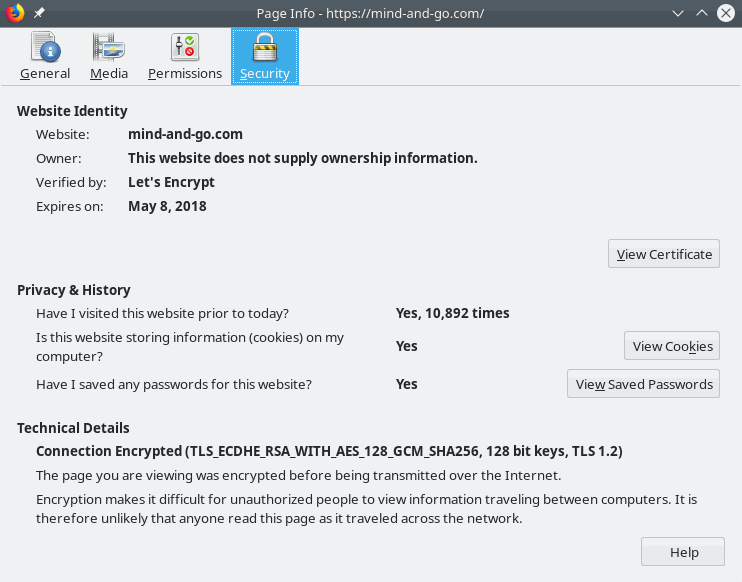Toggle the pin window icon
742x582 pixels.
pyautogui.click(x=39, y=13)
